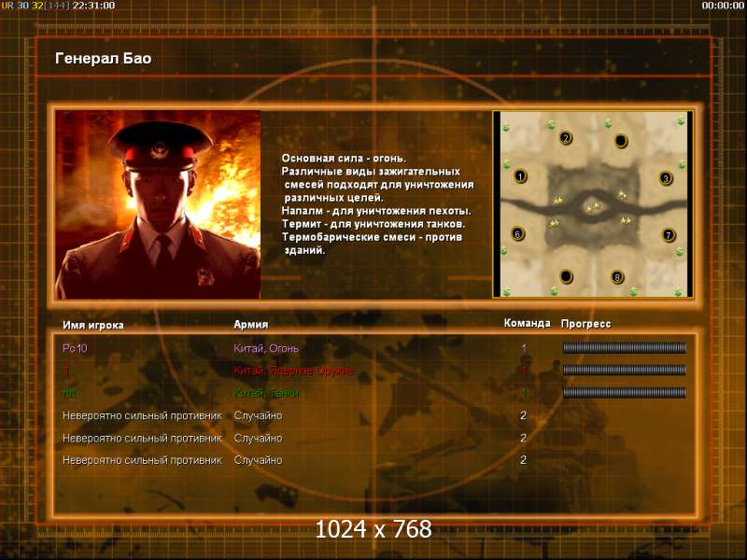
Task: Click start position 2 on the minimap
Action: tap(566, 138)
